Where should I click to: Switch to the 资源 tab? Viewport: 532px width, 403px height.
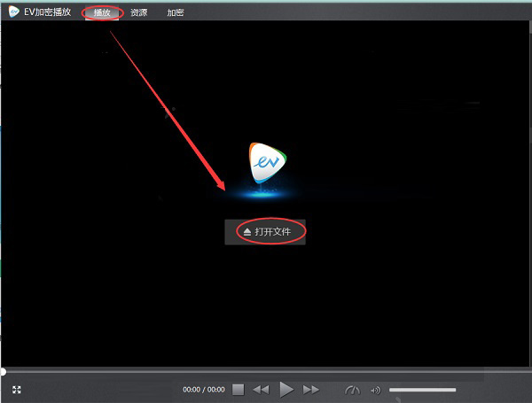click(139, 13)
